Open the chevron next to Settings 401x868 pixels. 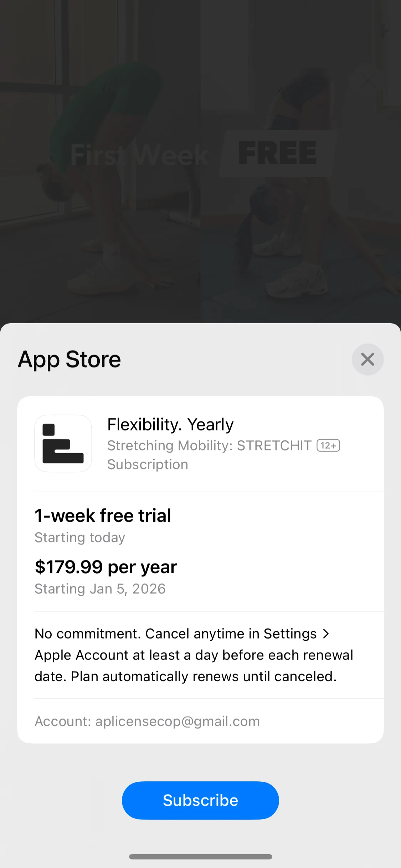[326, 634]
